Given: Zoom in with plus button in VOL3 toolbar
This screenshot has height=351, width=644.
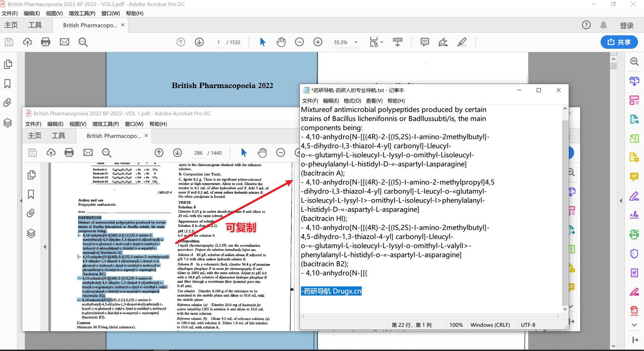Looking at the screenshot, I should click(x=318, y=42).
